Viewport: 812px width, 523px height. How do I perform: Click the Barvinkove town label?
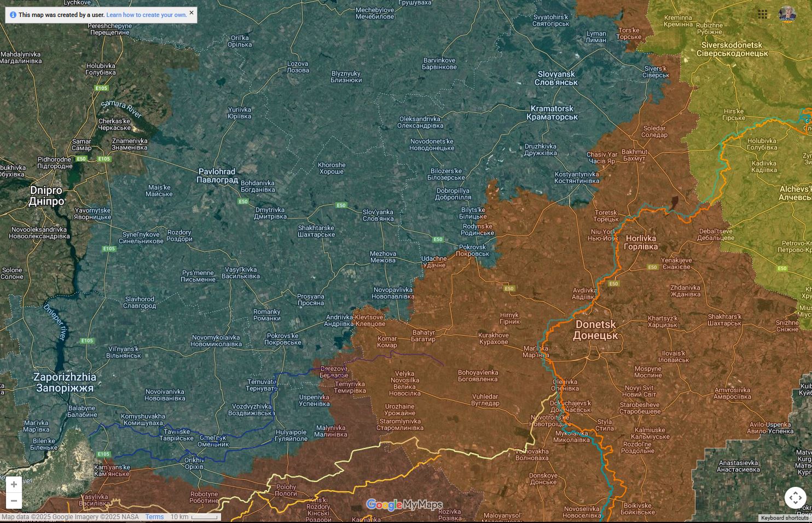click(x=439, y=64)
